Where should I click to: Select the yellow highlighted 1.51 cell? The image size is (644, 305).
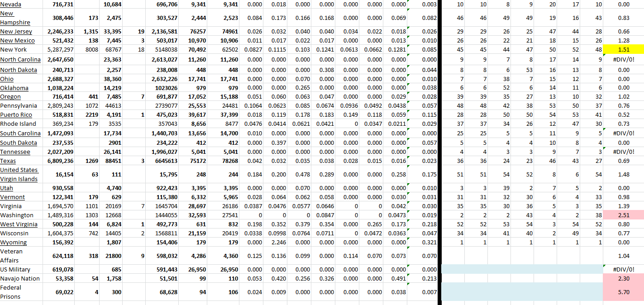[623, 50]
